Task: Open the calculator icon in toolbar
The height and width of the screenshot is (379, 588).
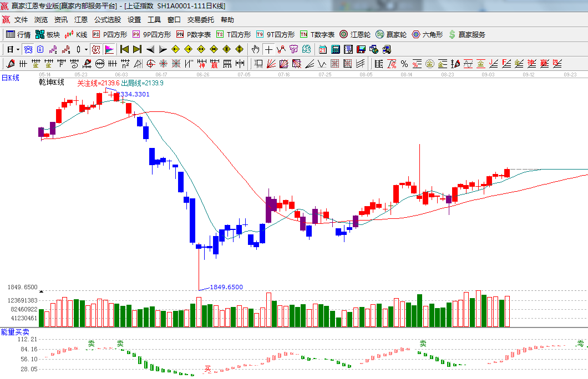Action: click(x=335, y=49)
